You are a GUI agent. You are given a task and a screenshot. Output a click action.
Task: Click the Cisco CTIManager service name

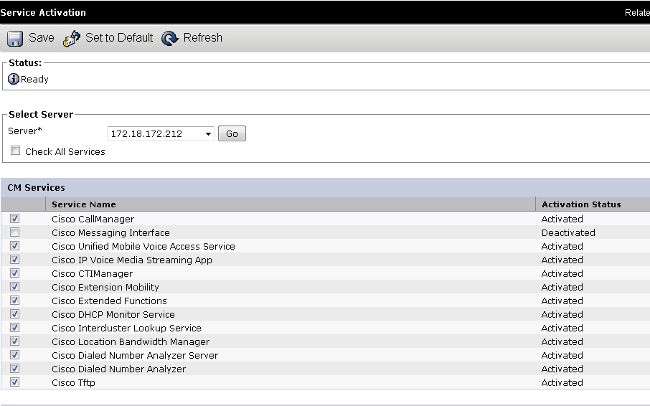click(x=92, y=274)
